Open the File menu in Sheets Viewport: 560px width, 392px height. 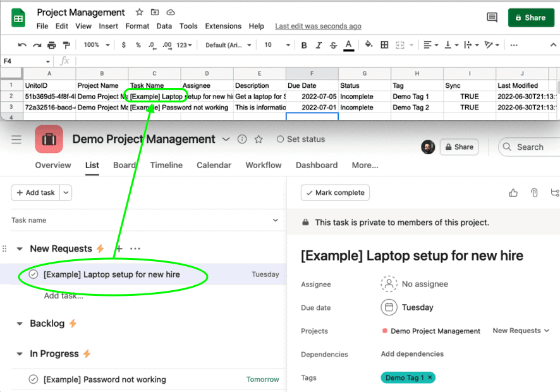pyautogui.click(x=42, y=26)
